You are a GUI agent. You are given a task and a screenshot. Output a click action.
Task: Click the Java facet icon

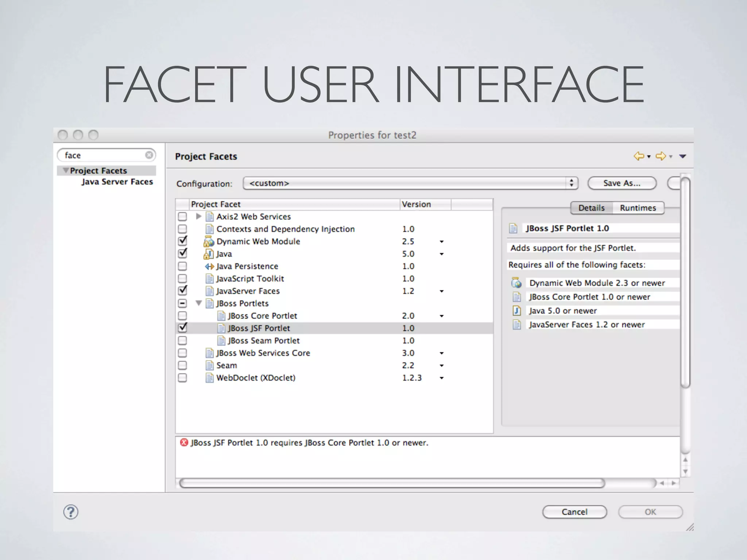click(209, 254)
